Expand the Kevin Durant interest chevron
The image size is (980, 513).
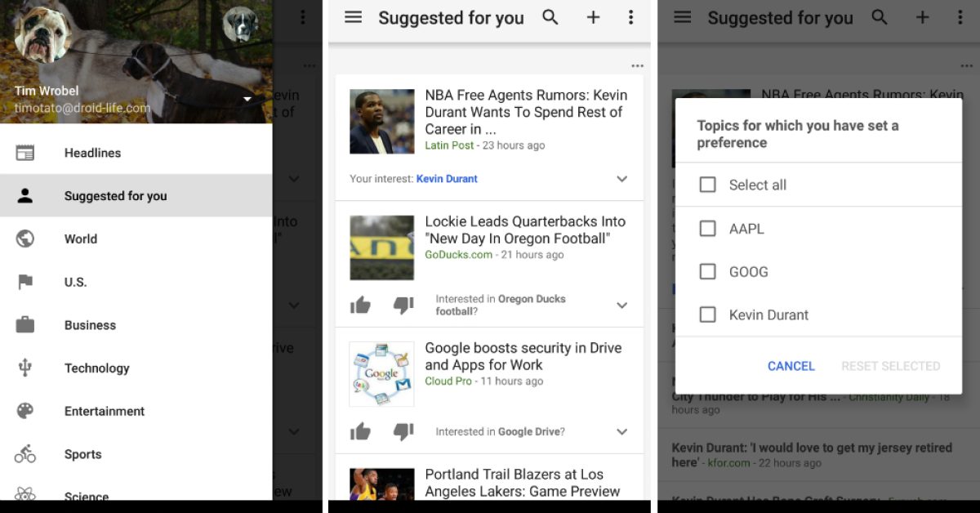(x=622, y=179)
